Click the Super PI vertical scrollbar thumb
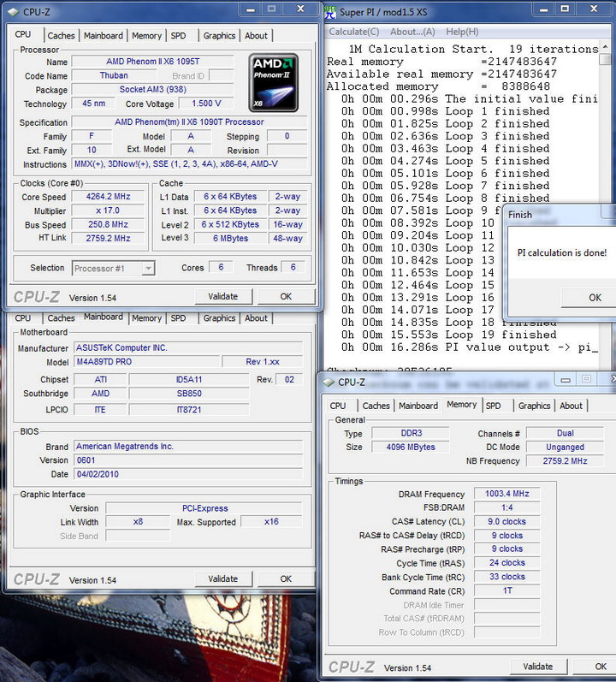The width and height of the screenshot is (616, 682). pos(605,59)
